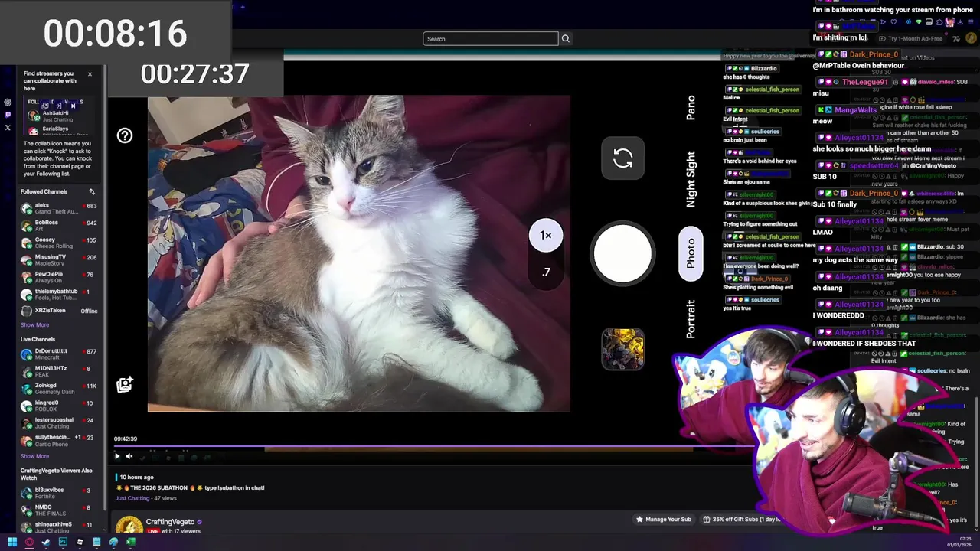Open offline XRZisTaken channel
Screen dimensions: 980x551
(x=60, y=311)
